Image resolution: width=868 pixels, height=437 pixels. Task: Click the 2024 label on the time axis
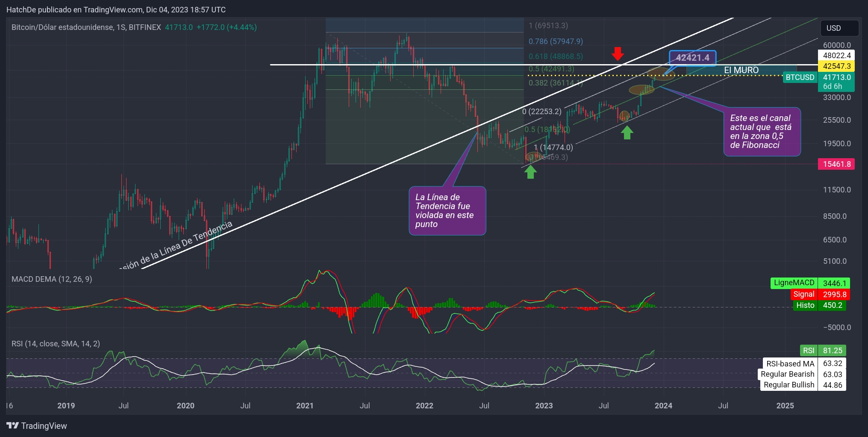[663, 405]
